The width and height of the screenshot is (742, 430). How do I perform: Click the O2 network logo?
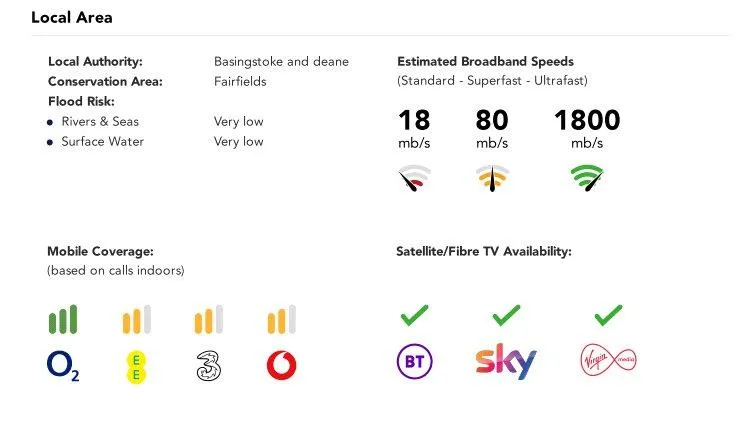click(63, 366)
